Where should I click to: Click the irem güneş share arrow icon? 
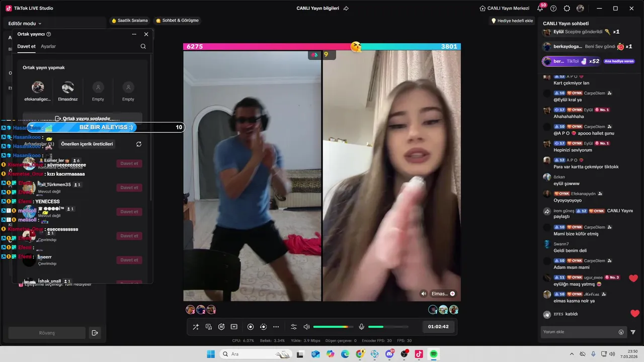coord(547,212)
